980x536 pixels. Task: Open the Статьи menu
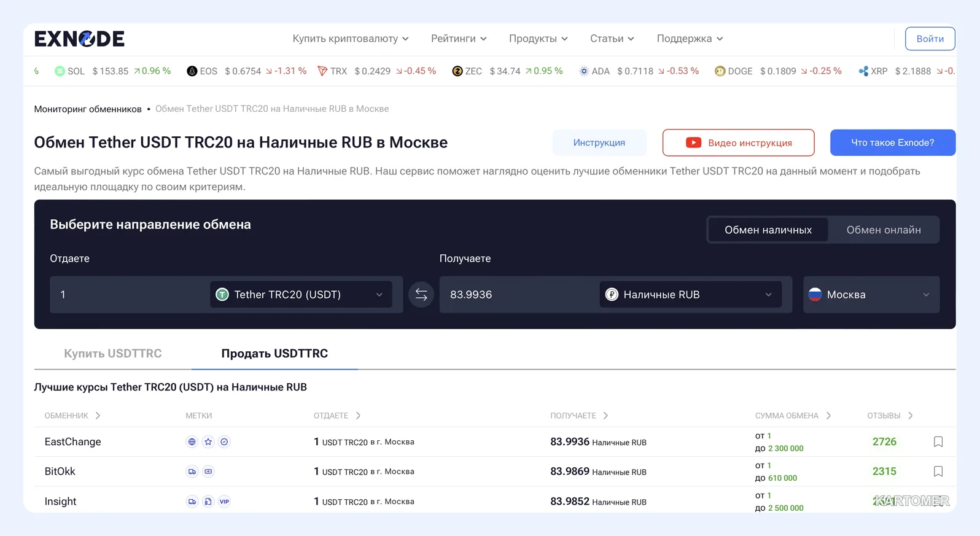click(x=612, y=39)
